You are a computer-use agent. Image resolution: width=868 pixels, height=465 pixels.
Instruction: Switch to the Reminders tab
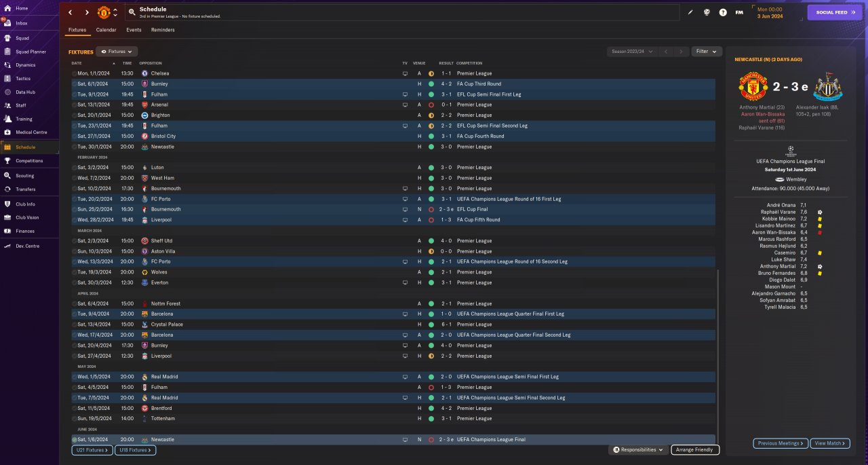point(163,30)
